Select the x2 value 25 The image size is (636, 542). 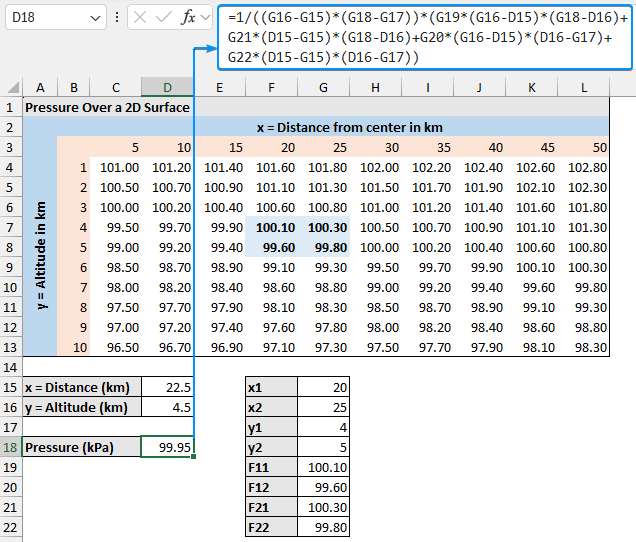(x=323, y=407)
